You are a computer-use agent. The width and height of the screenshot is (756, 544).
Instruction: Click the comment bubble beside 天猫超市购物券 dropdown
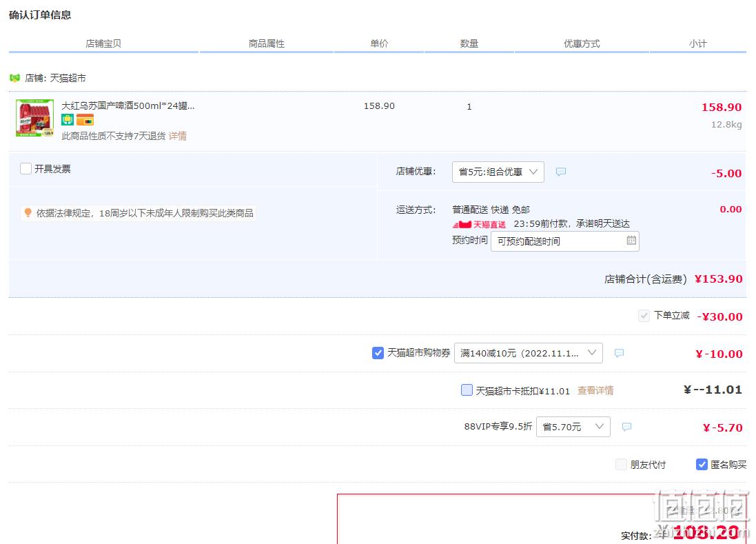[x=619, y=353]
